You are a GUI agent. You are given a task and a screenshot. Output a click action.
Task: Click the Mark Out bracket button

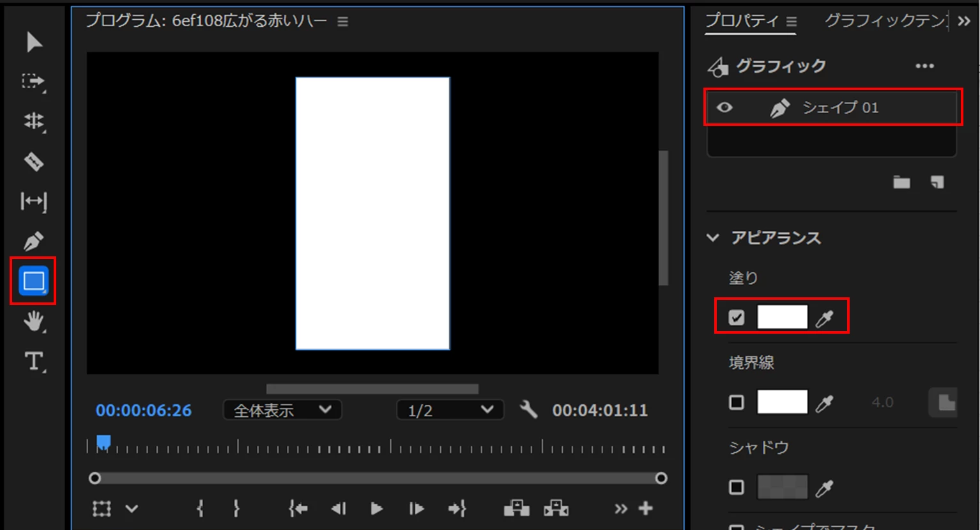coord(236,509)
